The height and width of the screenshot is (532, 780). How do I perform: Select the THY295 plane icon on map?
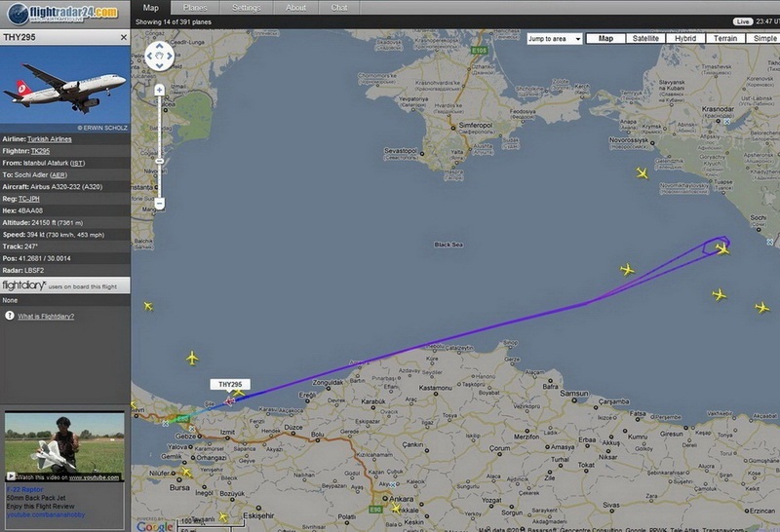tap(229, 401)
